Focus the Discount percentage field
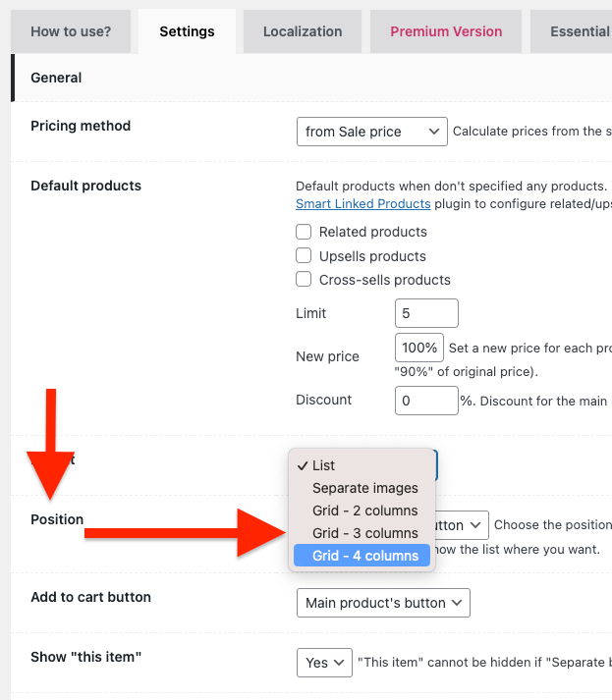Viewport: 612px width, 700px height. [x=426, y=401]
